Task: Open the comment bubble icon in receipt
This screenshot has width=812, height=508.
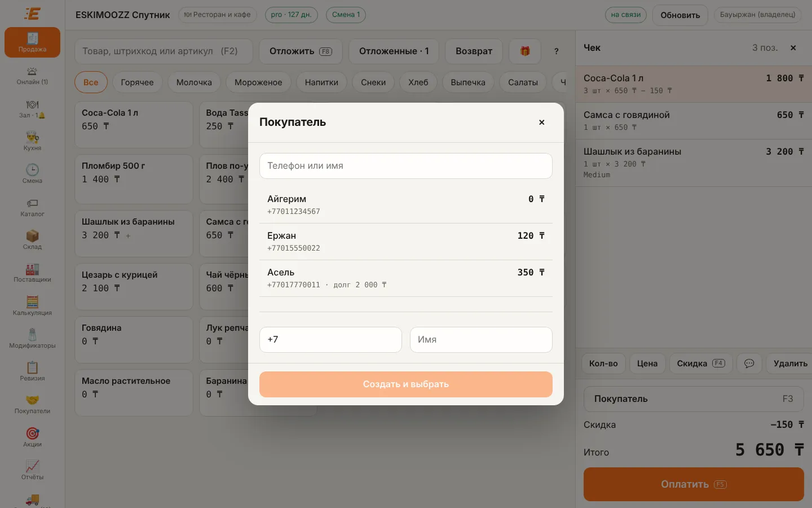Action: (749, 364)
